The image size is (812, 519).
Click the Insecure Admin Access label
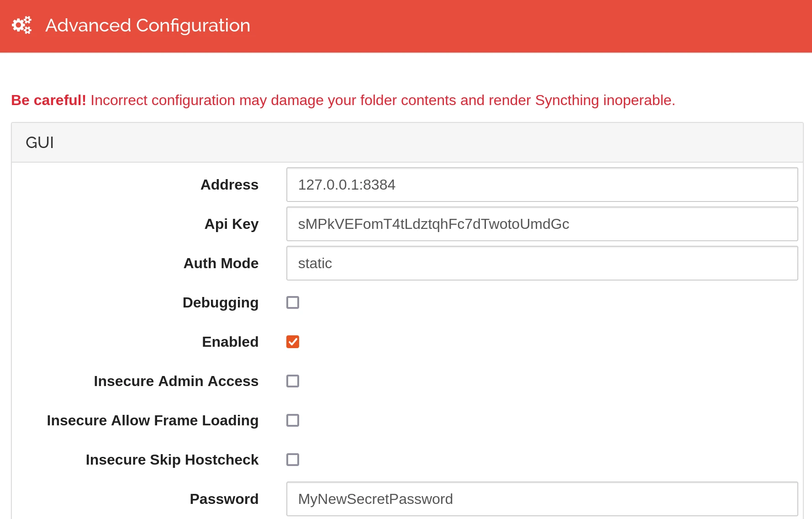point(176,381)
